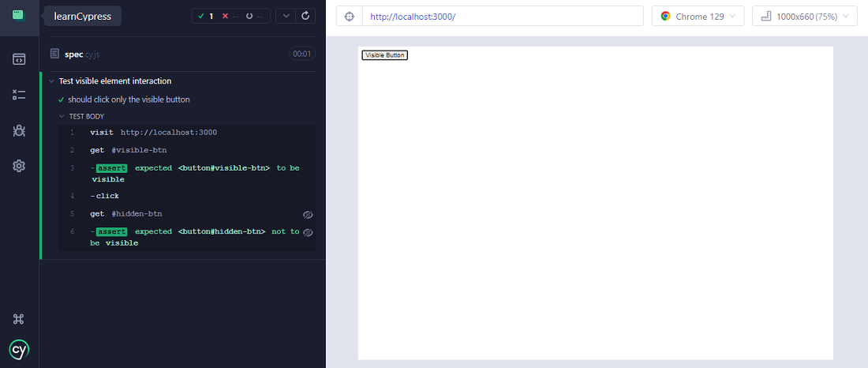Image resolution: width=868 pixels, height=368 pixels.
Task: Open Settings gear in sidebar
Action: click(x=19, y=166)
